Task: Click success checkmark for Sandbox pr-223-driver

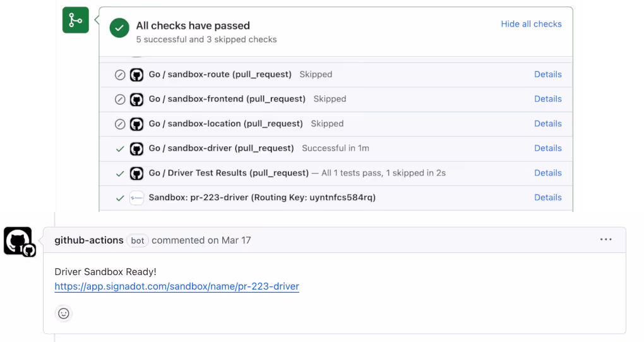Action: (120, 198)
